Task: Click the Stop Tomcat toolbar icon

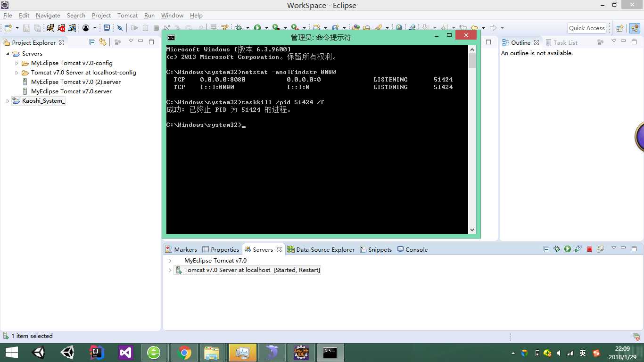Action: coord(61,28)
